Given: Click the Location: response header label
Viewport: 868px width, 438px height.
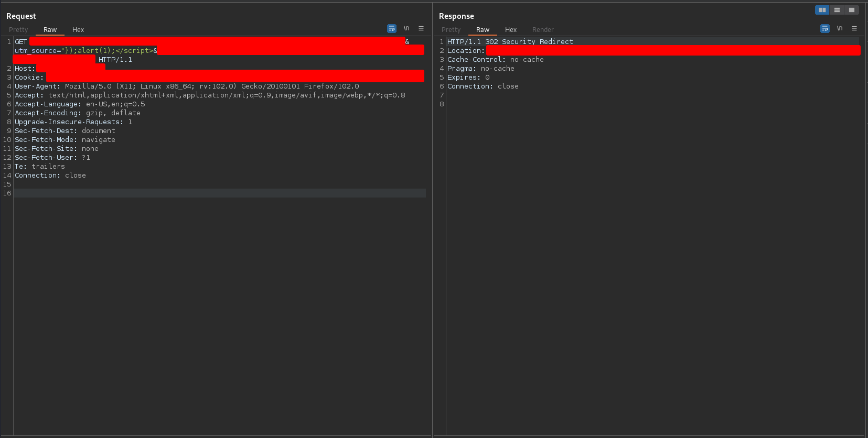Looking at the screenshot, I should [x=466, y=51].
